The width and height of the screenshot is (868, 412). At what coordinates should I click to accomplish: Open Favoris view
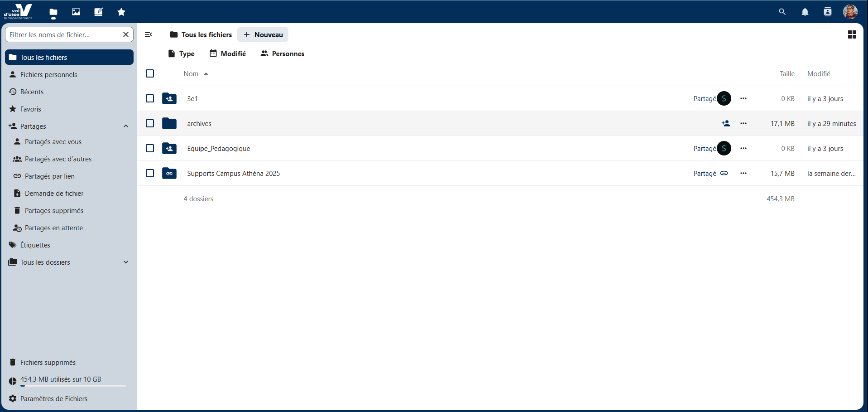[69, 109]
